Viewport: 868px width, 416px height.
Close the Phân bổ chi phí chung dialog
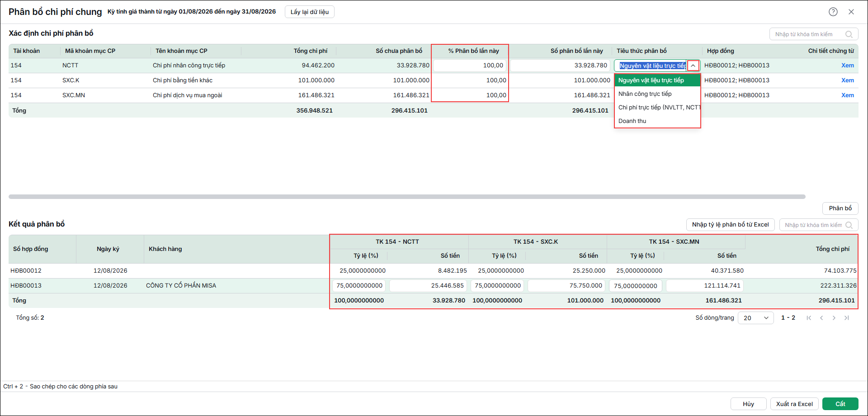851,12
